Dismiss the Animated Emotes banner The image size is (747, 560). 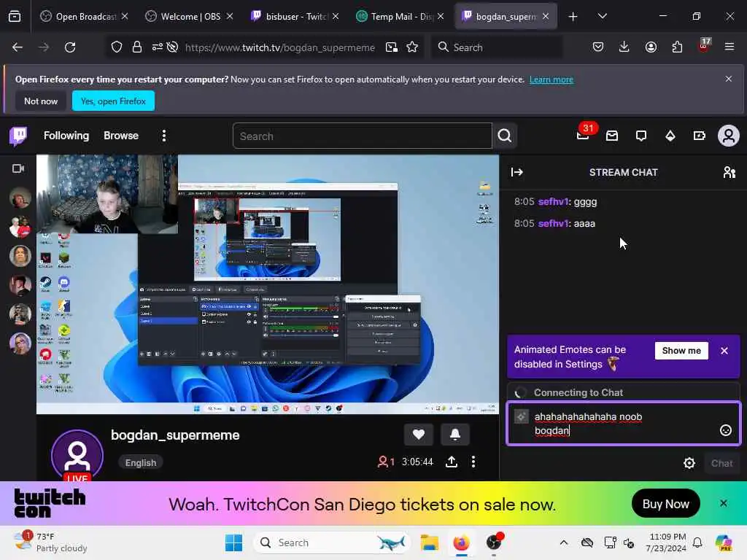(724, 351)
